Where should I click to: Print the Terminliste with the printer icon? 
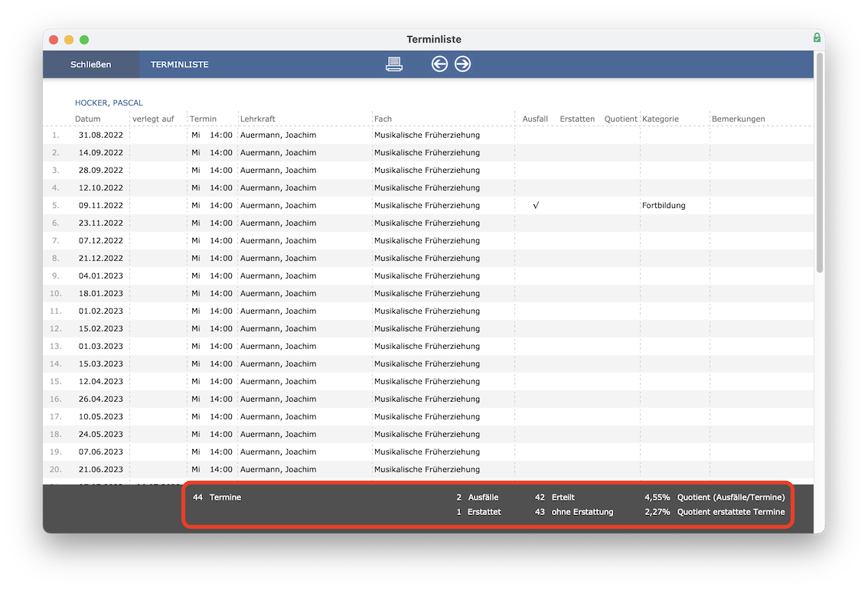point(394,64)
